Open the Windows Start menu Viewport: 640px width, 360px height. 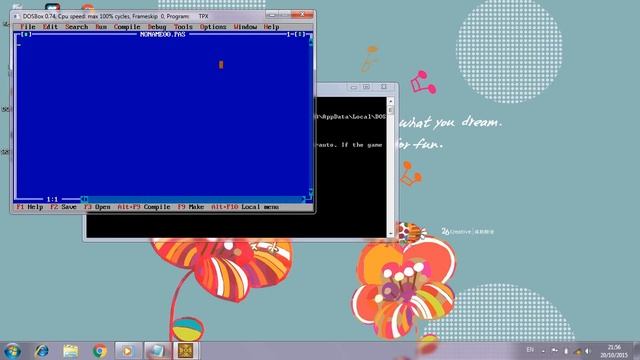point(12,351)
